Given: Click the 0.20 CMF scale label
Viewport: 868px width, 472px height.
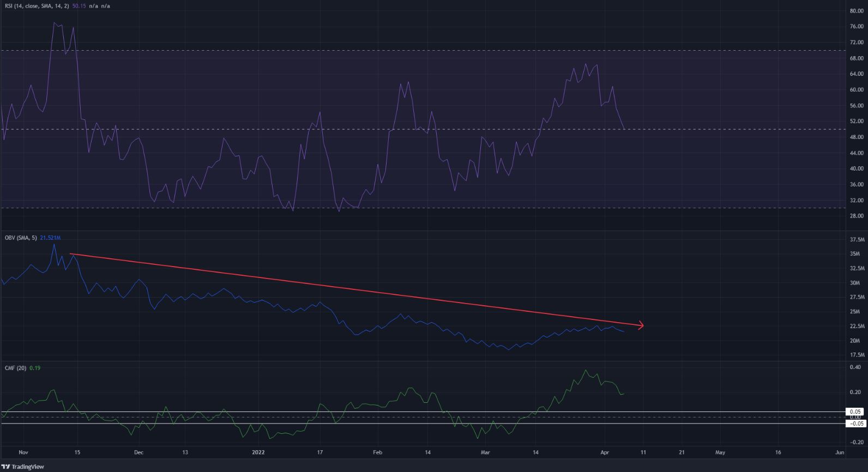Looking at the screenshot, I should pos(855,392).
